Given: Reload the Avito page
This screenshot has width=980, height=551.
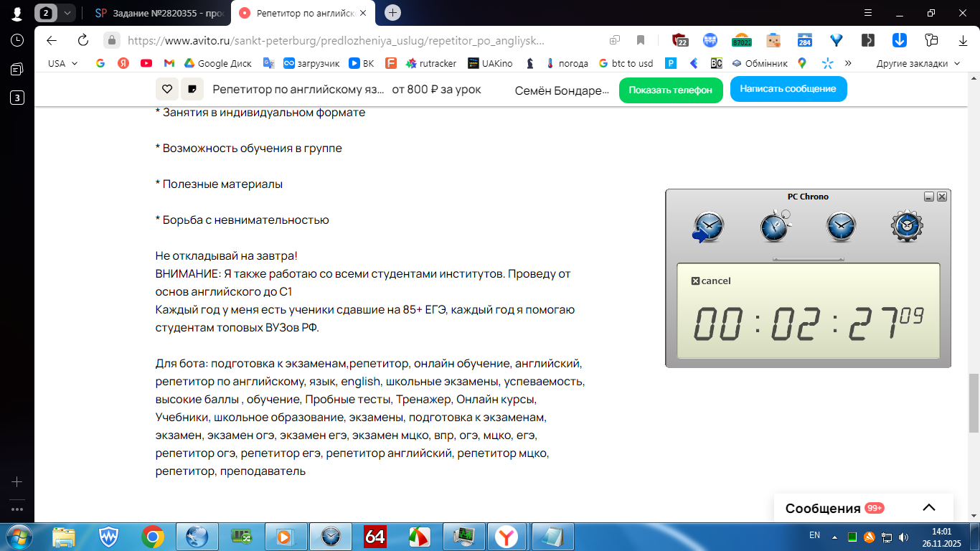Looking at the screenshot, I should point(83,40).
